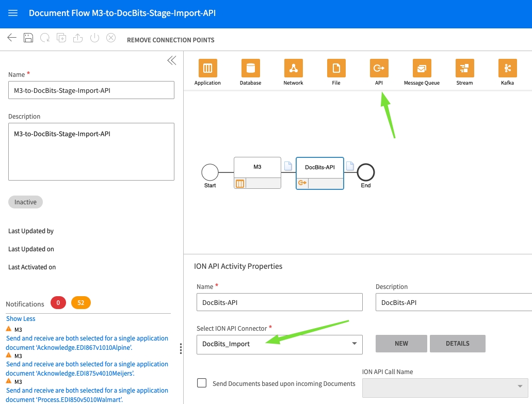Open the Select ION API Connector dropdown
Image resolution: width=532 pixels, height=404 pixels.
point(279,344)
